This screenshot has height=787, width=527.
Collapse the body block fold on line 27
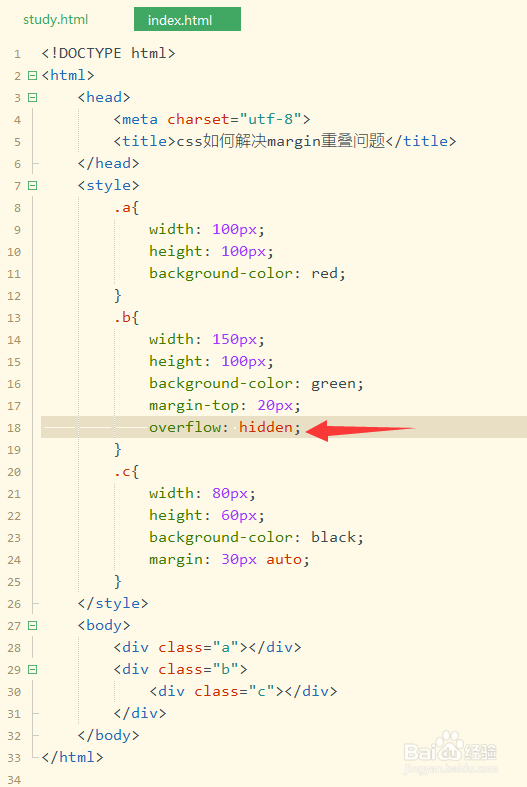(33, 625)
